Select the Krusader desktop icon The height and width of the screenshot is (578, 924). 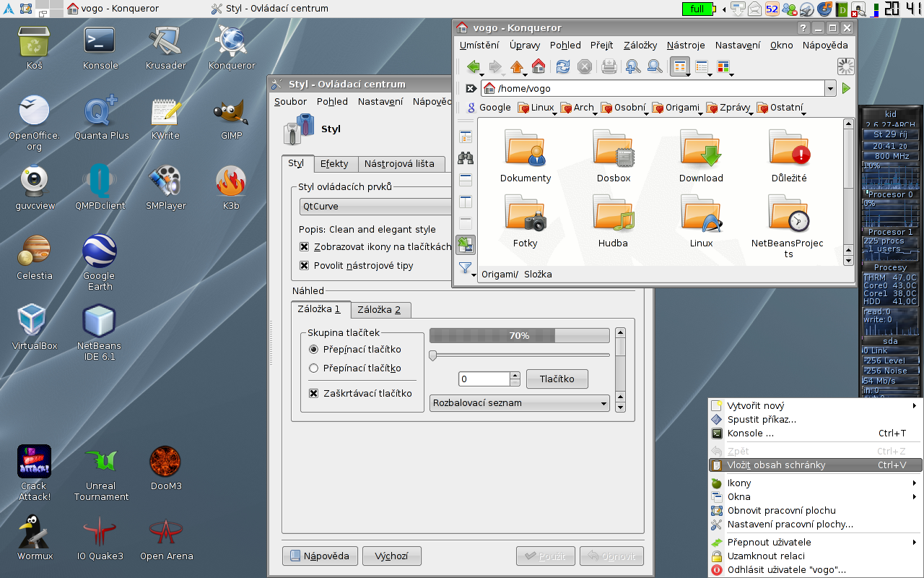[166, 48]
